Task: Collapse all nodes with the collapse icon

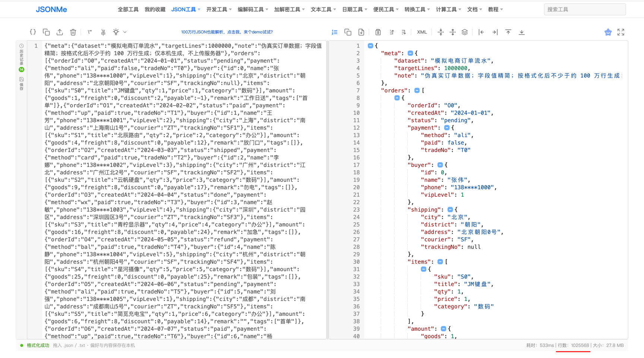Action: click(441, 32)
